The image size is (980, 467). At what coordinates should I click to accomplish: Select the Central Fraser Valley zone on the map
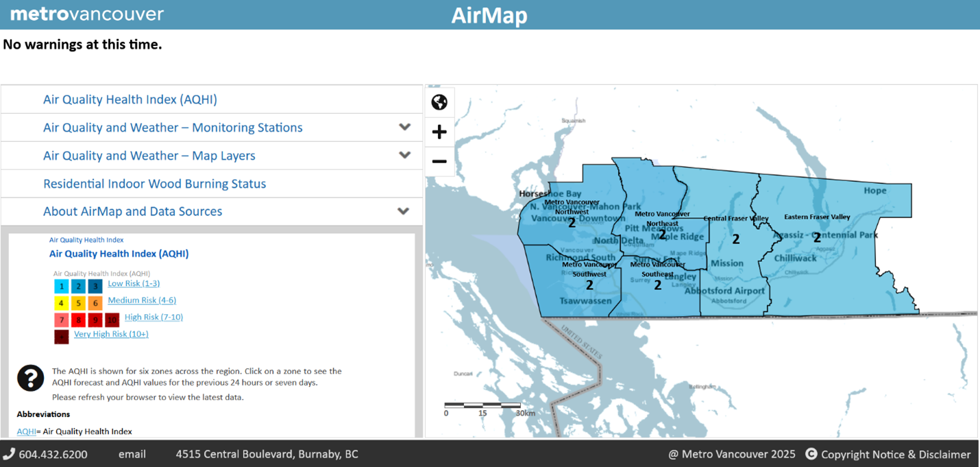click(x=735, y=239)
